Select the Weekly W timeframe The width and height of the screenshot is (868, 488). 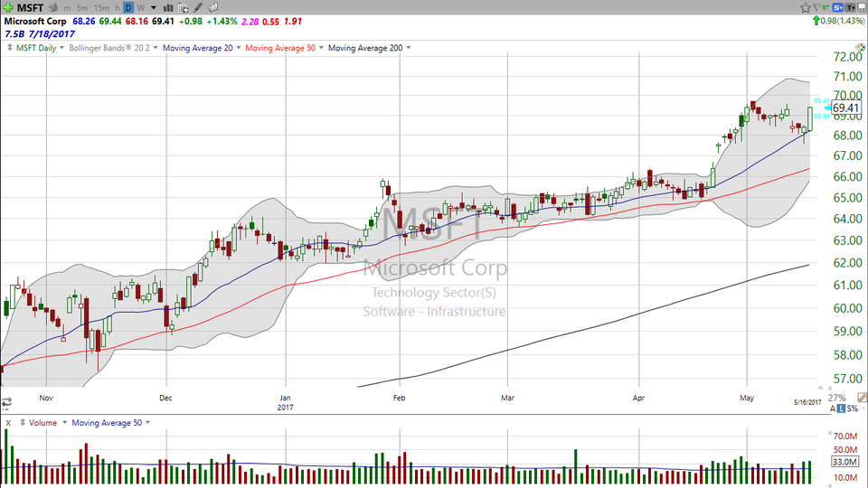[x=141, y=8]
